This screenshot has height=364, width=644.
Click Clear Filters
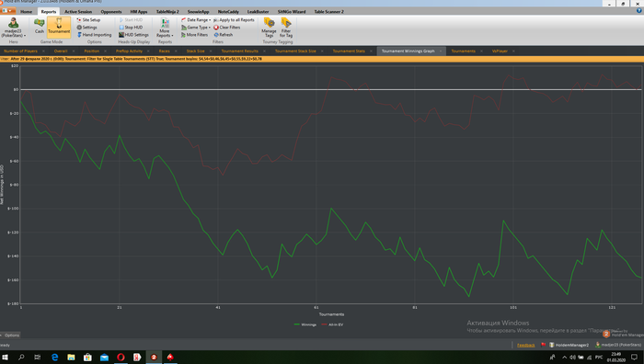coord(226,27)
